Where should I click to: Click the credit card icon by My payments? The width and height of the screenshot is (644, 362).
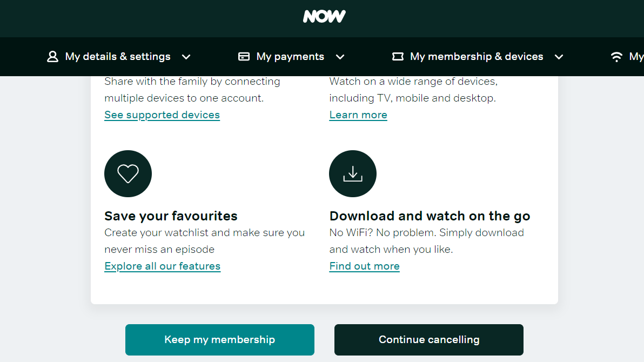244,57
